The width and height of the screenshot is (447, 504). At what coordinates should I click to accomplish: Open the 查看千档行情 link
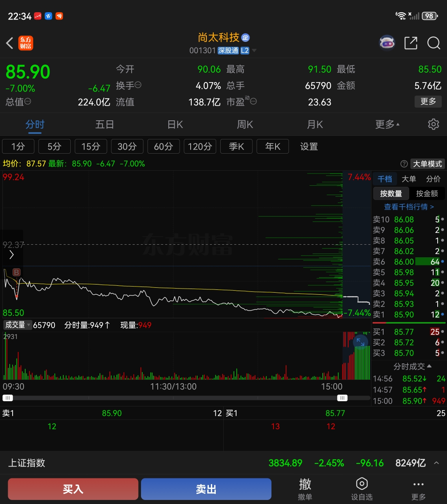coord(409,207)
